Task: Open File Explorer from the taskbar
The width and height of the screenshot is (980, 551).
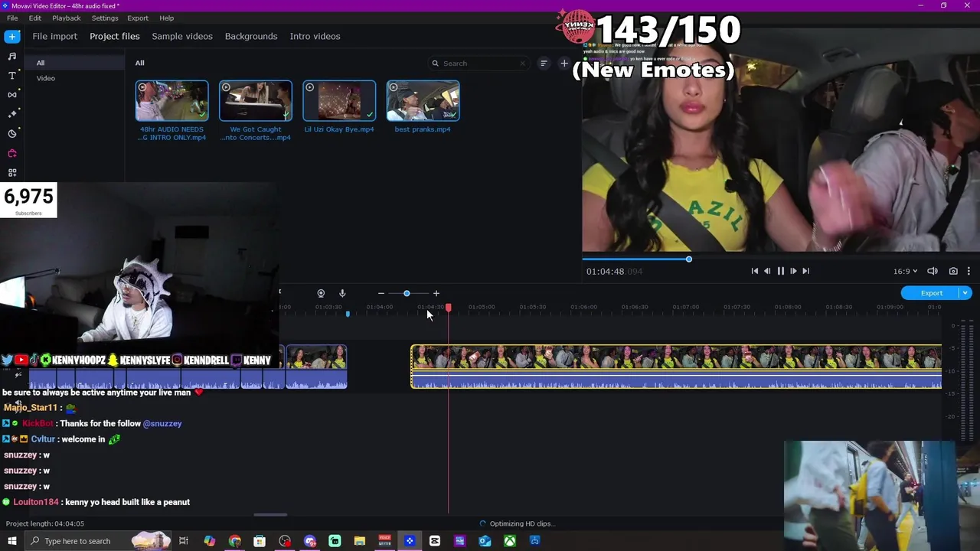Action: pyautogui.click(x=359, y=541)
